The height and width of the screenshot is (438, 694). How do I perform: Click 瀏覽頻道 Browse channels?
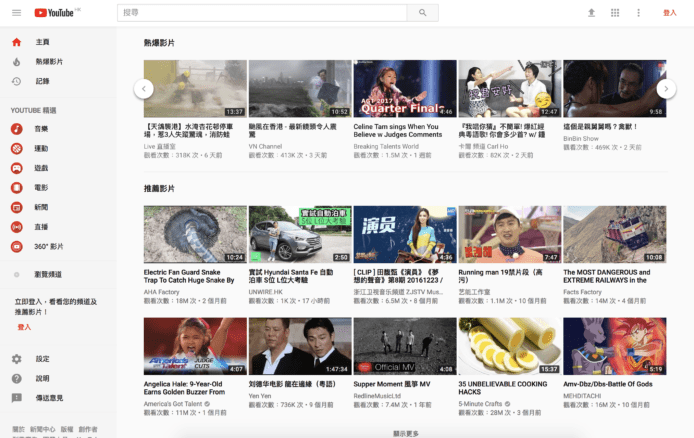coord(48,274)
